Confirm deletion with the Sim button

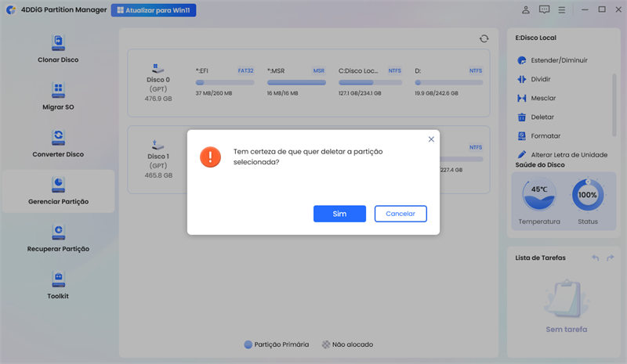339,214
